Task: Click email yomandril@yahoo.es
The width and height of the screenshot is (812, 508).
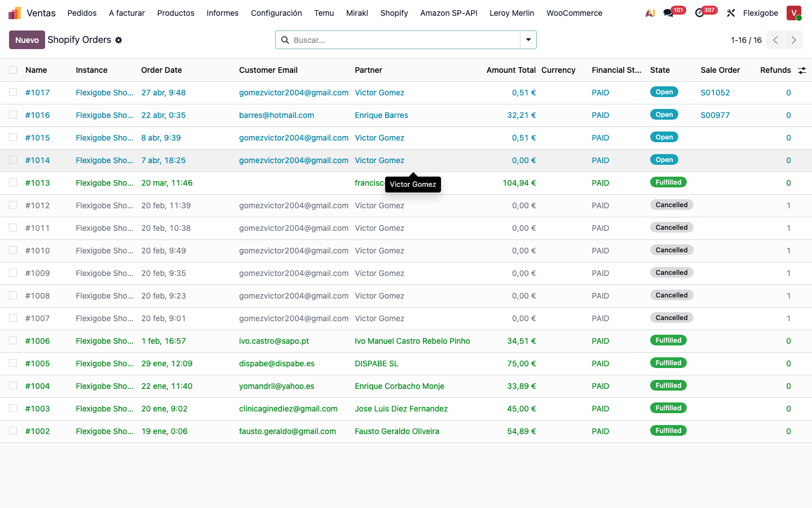Action: click(277, 386)
